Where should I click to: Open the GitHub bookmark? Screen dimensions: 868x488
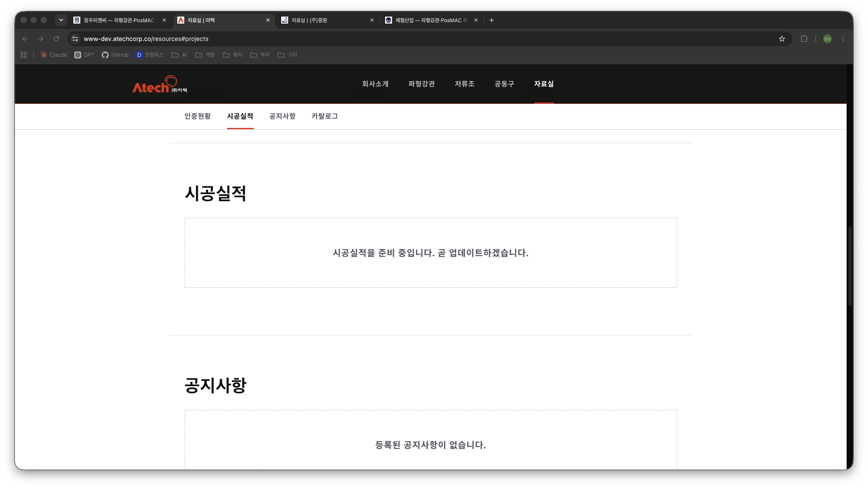(115, 55)
